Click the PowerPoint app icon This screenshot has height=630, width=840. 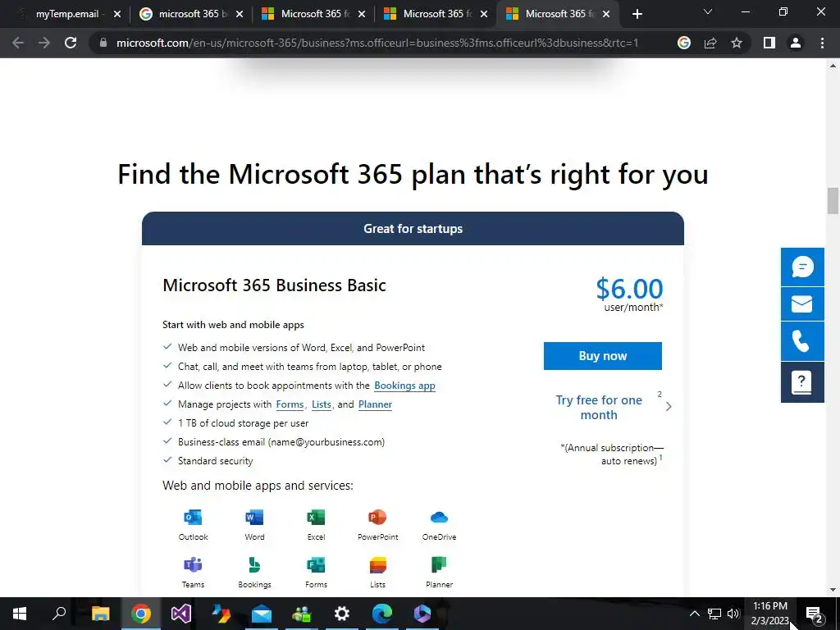[377, 518]
